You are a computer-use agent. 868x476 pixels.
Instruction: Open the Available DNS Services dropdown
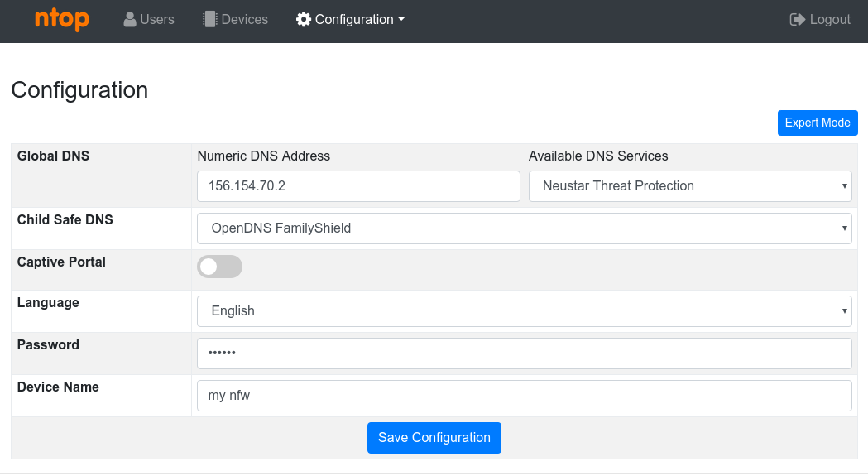click(x=690, y=186)
